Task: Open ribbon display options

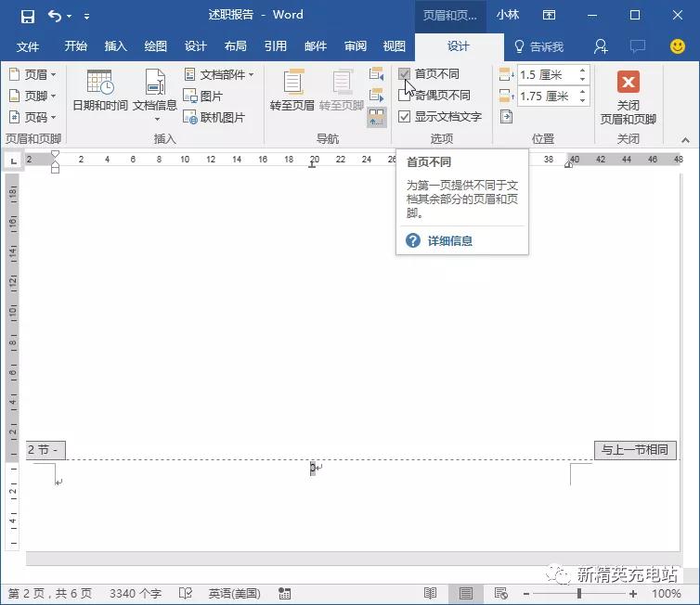Action: click(x=549, y=16)
